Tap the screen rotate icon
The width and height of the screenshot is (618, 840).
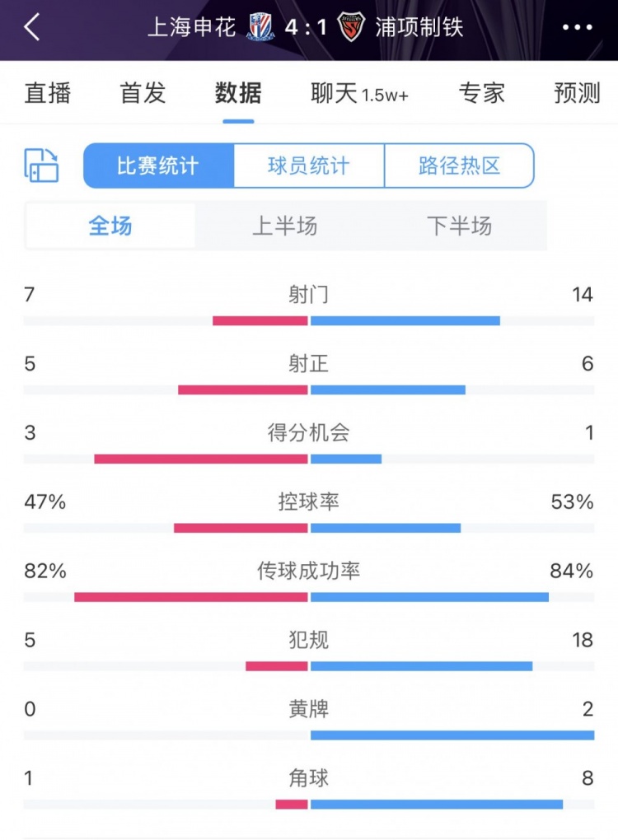pyautogui.click(x=42, y=166)
